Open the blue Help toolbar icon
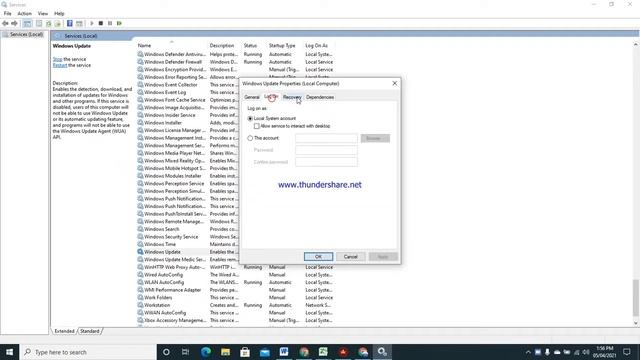Viewport: 640px width, 360px height. point(70,23)
